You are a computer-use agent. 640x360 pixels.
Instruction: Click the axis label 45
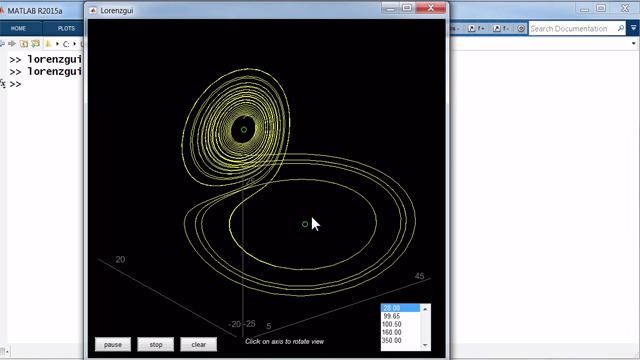419,276
